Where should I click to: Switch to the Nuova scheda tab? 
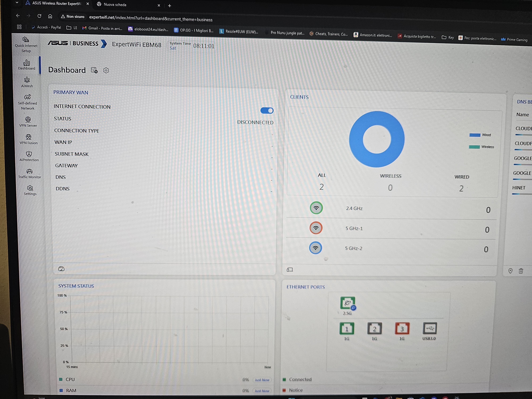coord(115,5)
